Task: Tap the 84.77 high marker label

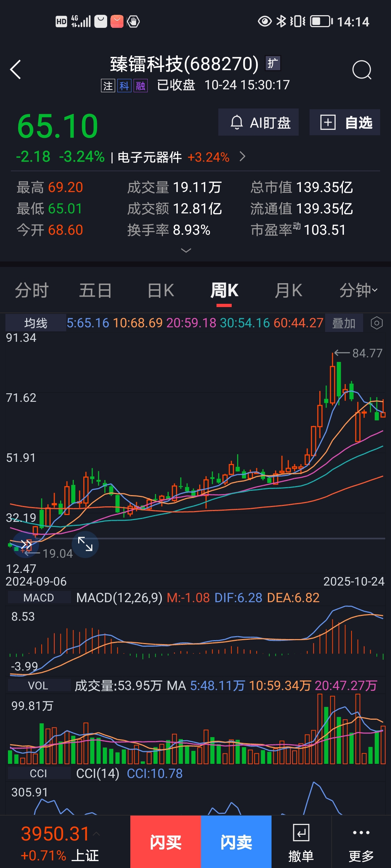Action: (x=367, y=353)
